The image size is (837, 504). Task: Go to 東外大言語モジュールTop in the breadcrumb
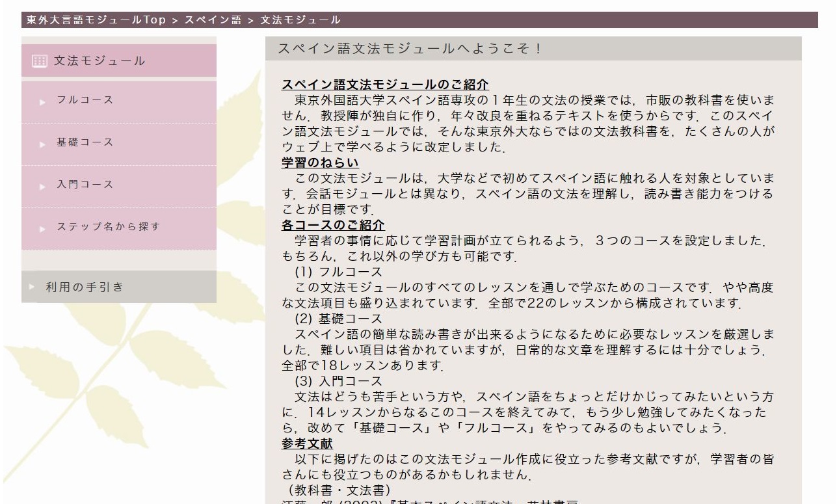[96, 20]
